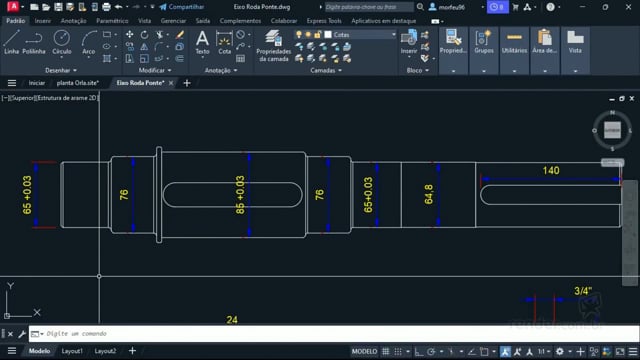The height and width of the screenshot is (360, 640).
Task: Toggle the MODELO space button
Action: 364,351
